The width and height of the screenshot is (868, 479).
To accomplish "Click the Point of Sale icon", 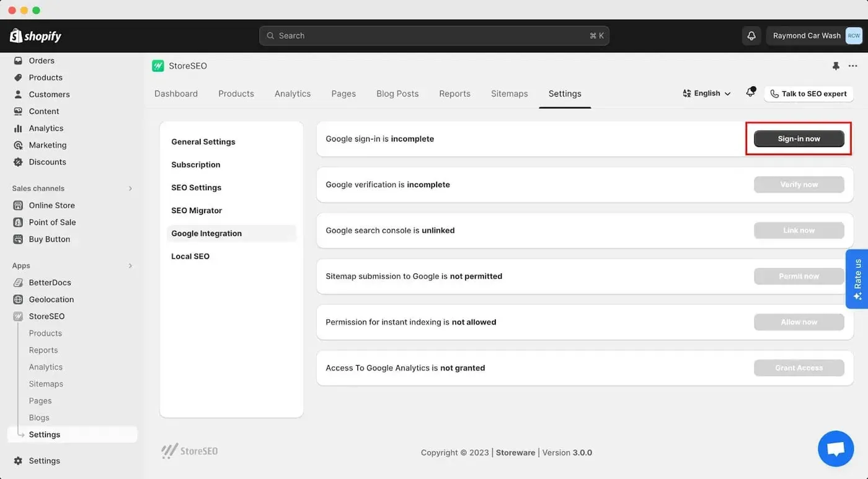I will [x=18, y=222].
